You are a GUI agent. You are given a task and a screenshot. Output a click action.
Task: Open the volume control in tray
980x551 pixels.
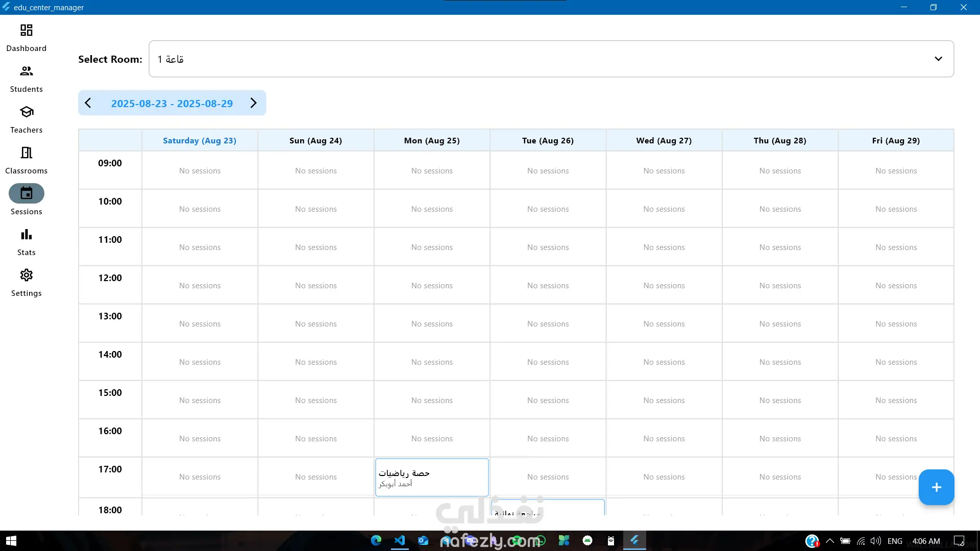876,541
